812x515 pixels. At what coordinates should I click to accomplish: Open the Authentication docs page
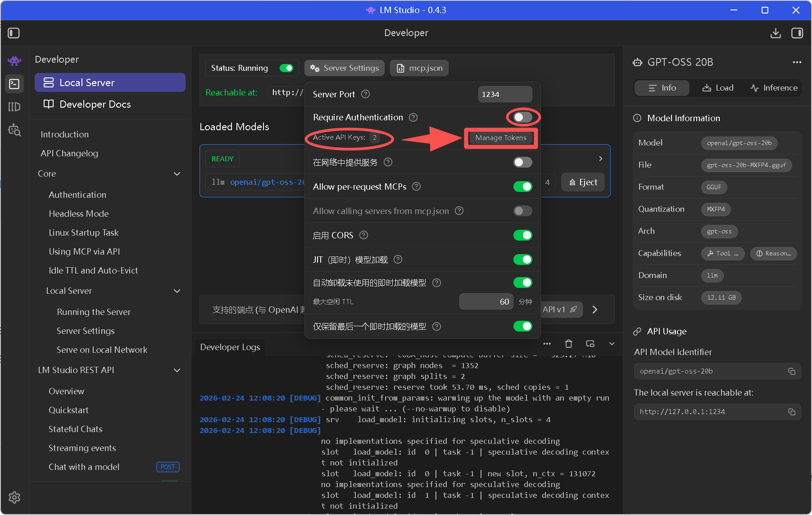[77, 195]
